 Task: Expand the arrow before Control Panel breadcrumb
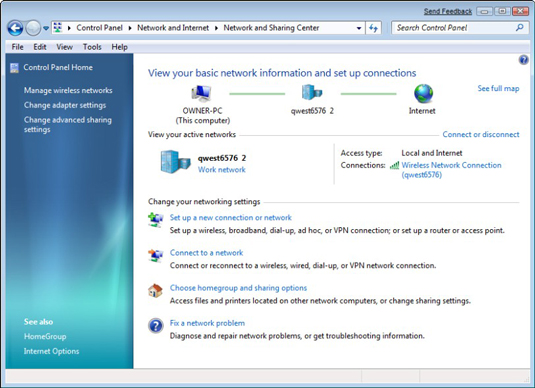[x=69, y=28]
